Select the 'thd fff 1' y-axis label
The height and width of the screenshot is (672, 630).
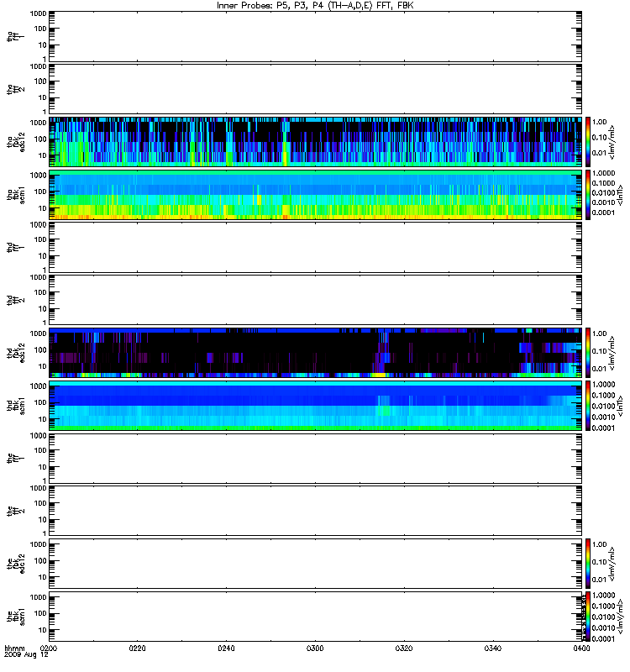[15, 248]
